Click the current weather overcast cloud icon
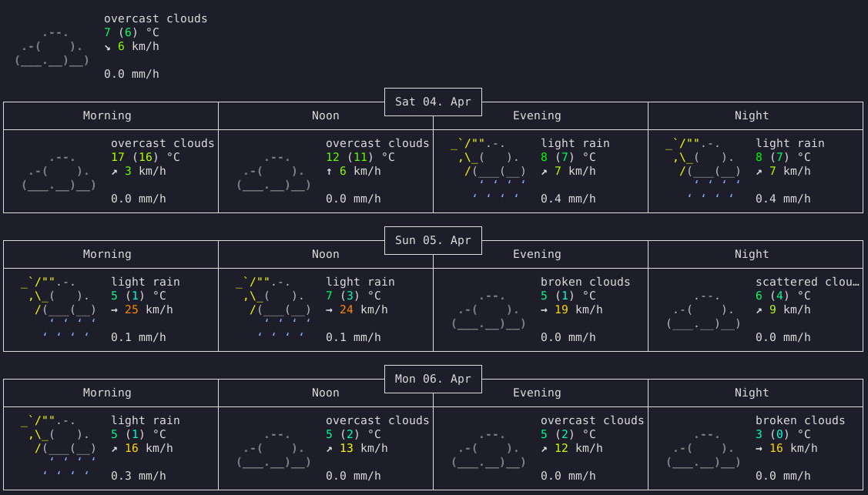The height and width of the screenshot is (495, 868). pos(52,46)
